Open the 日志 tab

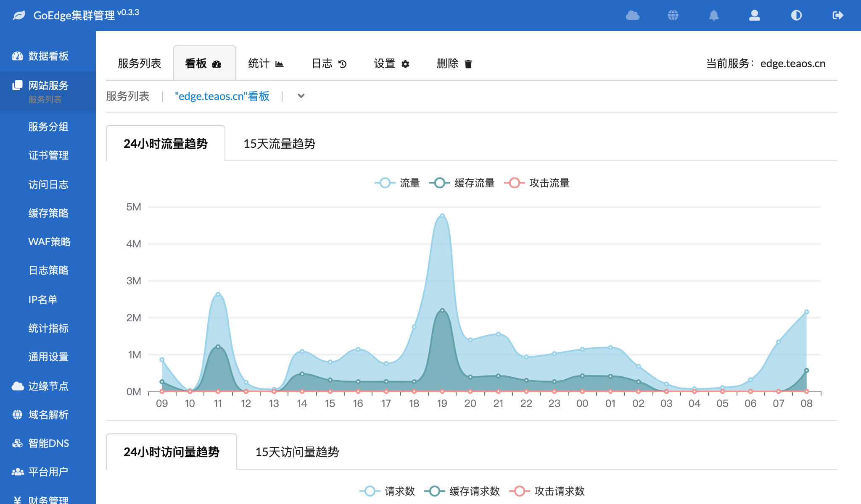329,63
